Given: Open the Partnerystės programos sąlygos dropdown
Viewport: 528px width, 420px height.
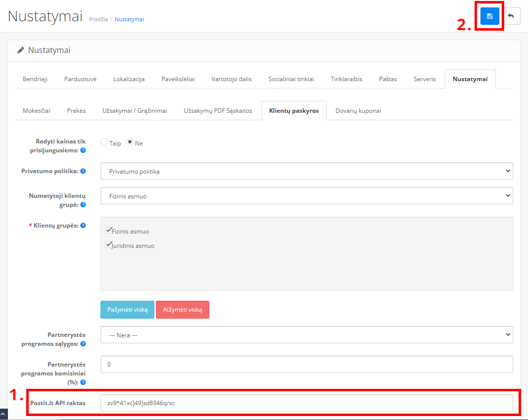Looking at the screenshot, I should point(306,335).
